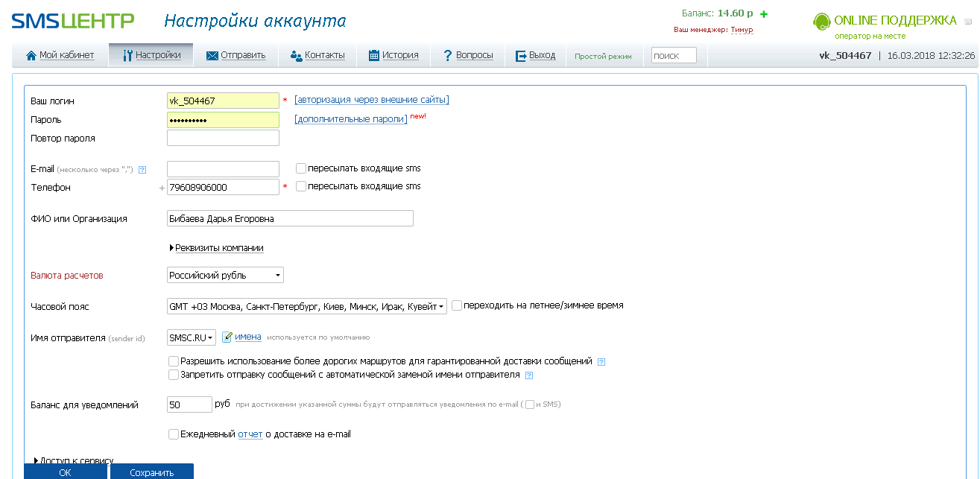980x479 pixels.
Task: Open the Валюта расчетов currency dropdown
Action: (x=225, y=276)
